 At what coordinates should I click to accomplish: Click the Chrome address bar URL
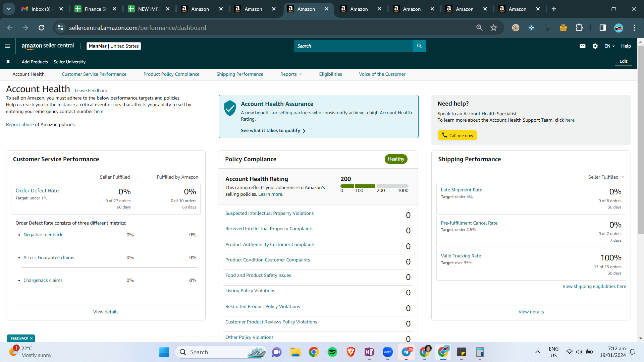(x=138, y=28)
